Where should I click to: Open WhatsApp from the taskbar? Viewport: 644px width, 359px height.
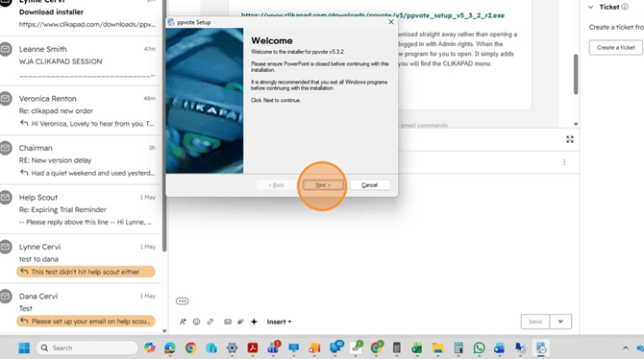pyautogui.click(x=479, y=347)
